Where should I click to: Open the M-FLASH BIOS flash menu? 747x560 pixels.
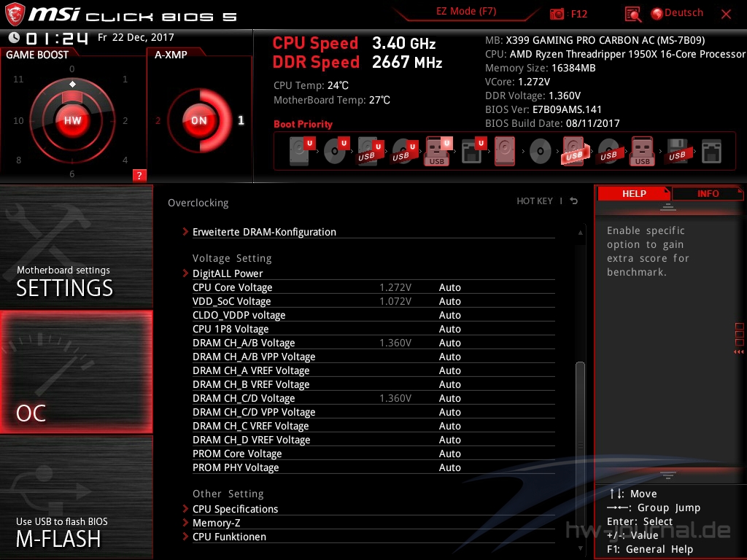(76, 497)
